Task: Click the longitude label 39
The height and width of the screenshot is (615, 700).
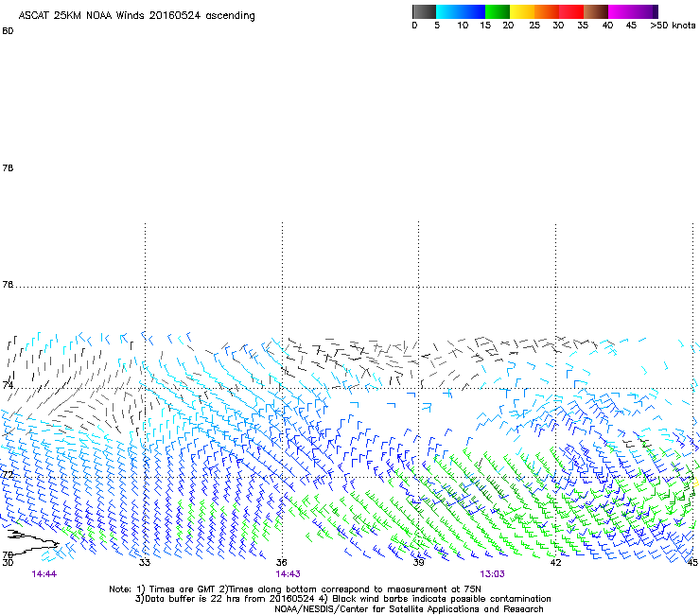Action: coord(418,562)
